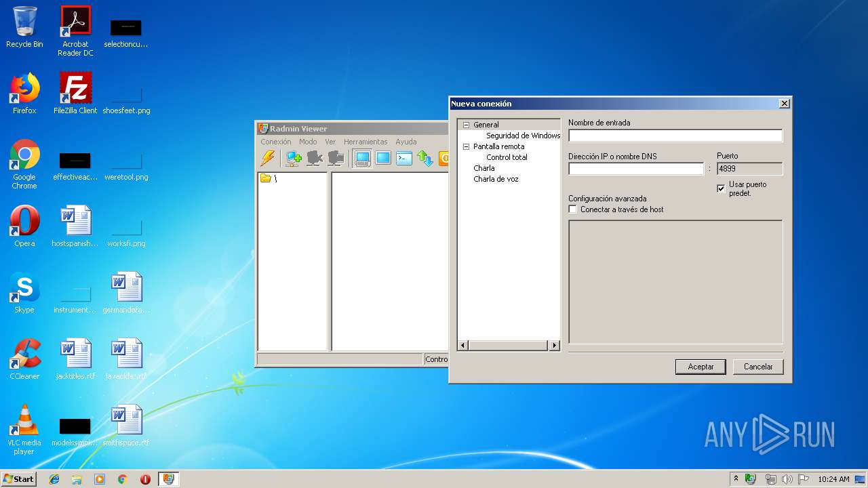The image size is (868, 488).
Task: Select javaolder.rtf file on desktop
Action: tap(126, 359)
